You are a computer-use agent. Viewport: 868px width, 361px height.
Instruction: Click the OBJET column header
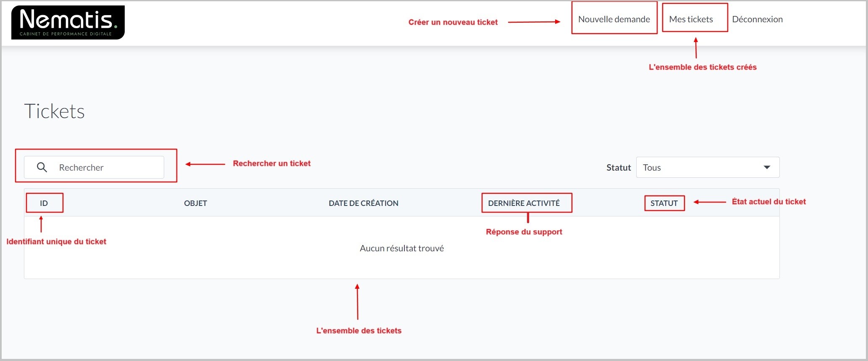coord(195,203)
